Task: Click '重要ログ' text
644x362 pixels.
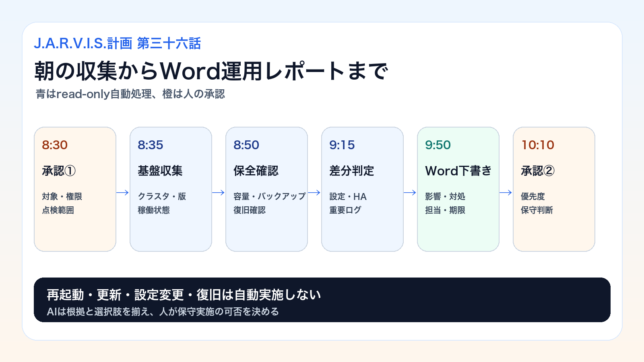Action: [345, 210]
